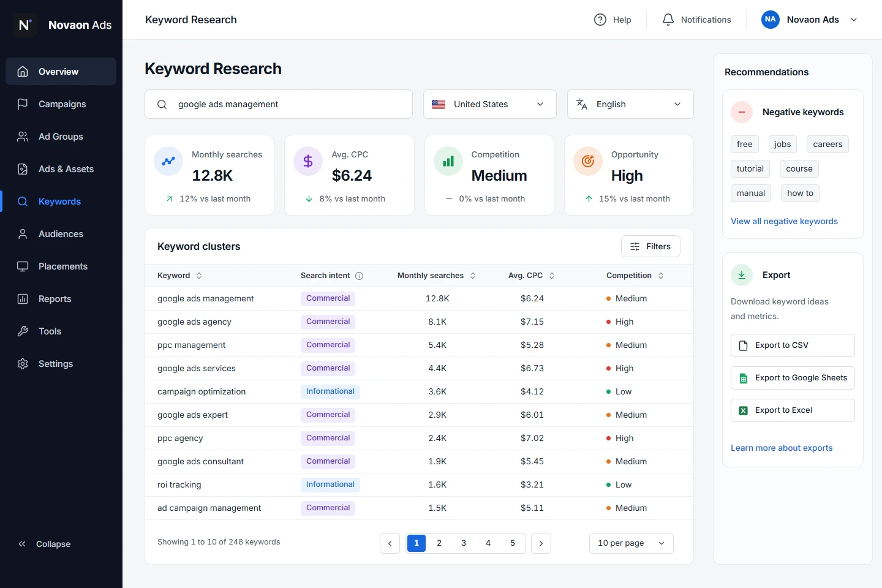Open Tools in the sidebar
The image size is (882, 588).
click(61, 331)
